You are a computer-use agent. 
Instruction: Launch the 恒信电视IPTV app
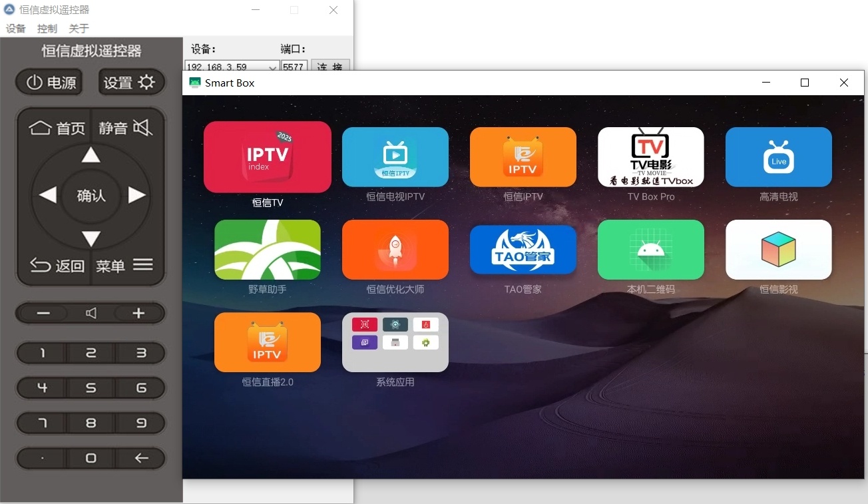(x=395, y=157)
